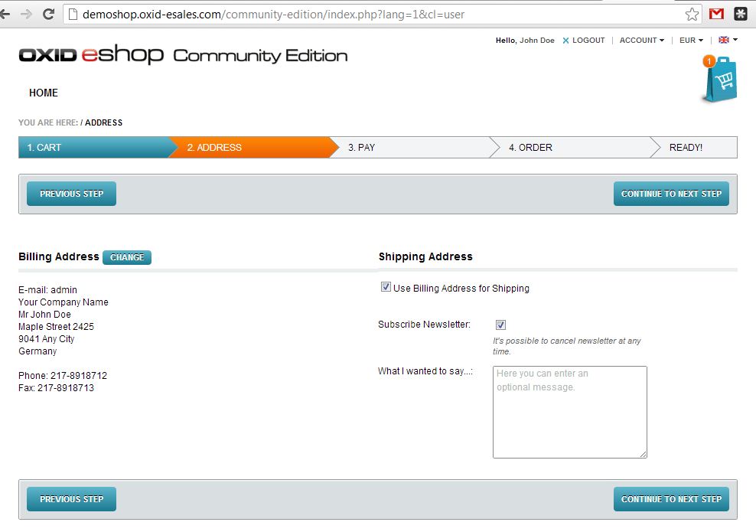Click the X icon beside Logout
756x532 pixels.
pyautogui.click(x=565, y=41)
